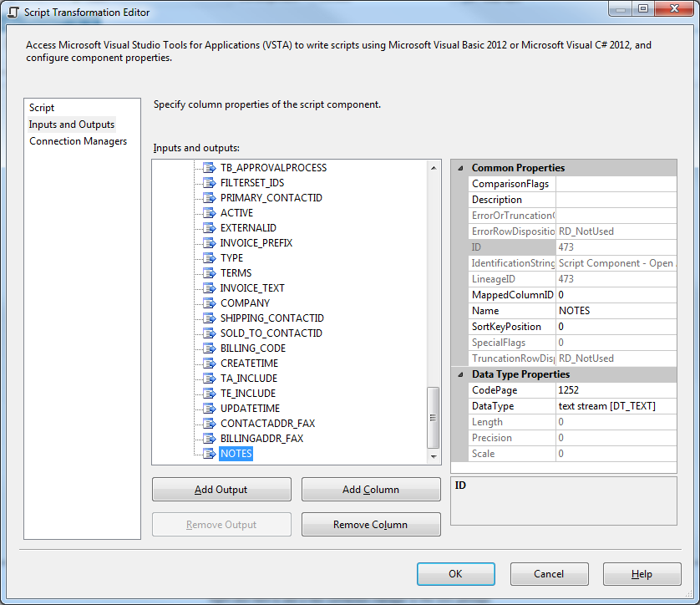Viewport: 700px width, 605px height.
Task: Select the arrow icon beside COMPANY column
Action: [x=207, y=302]
